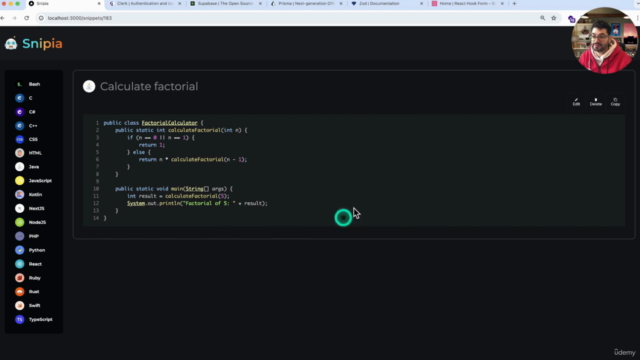This screenshot has height=360, width=640.
Task: Click the Java badge beside Calculate factorial title
Action: click(89, 86)
